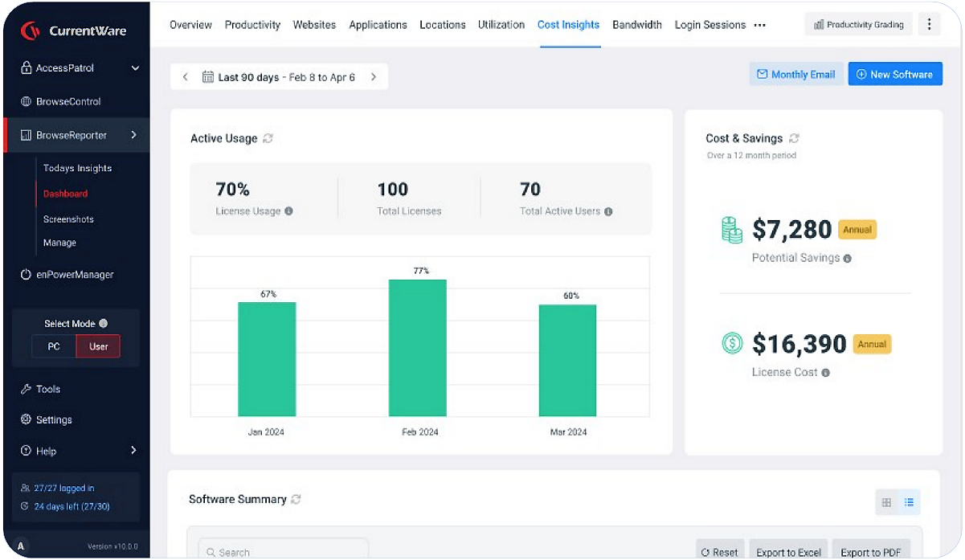Open the Last 90 days date picker
The image size is (965, 560).
pos(279,77)
